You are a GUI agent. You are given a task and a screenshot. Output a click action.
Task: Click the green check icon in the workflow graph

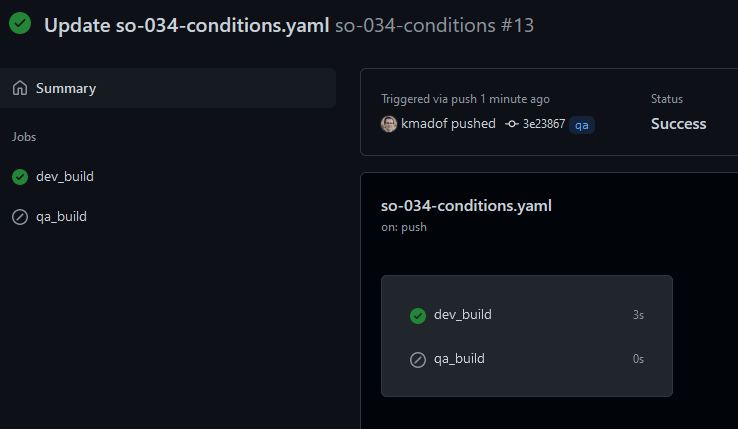418,316
